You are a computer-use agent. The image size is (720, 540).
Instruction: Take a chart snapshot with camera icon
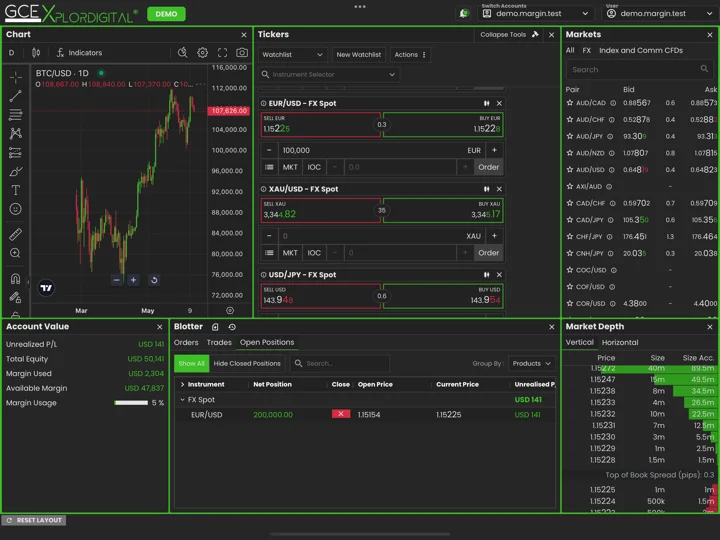pos(242,53)
